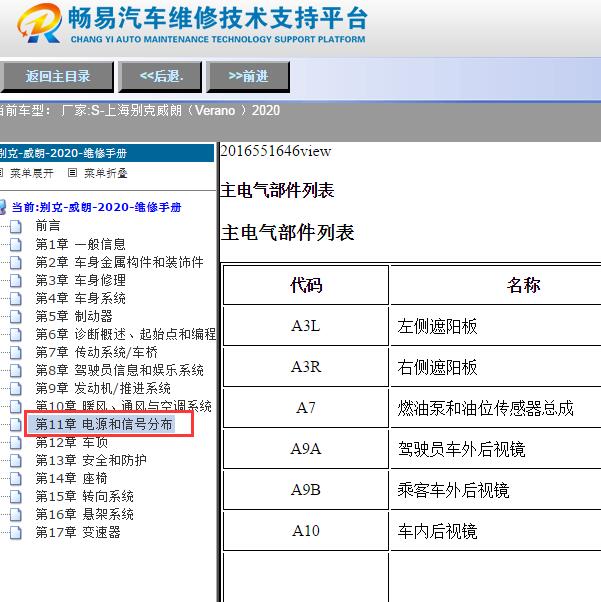Select the 乘客车外后视镜 cell

(496, 490)
